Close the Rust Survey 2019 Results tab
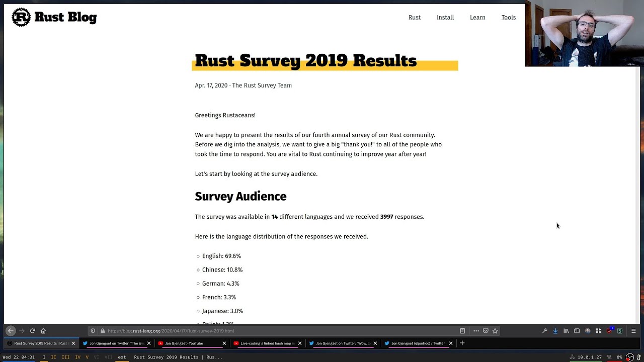 [x=73, y=343]
